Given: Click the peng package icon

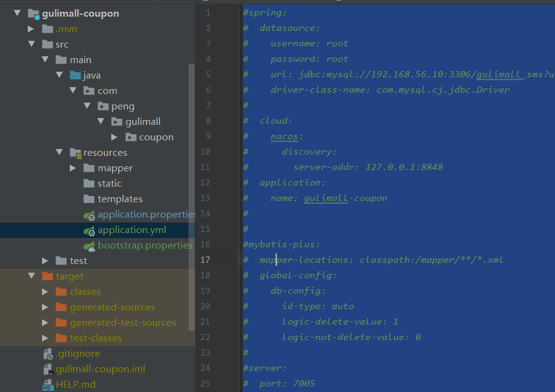Looking at the screenshot, I should coord(103,106).
